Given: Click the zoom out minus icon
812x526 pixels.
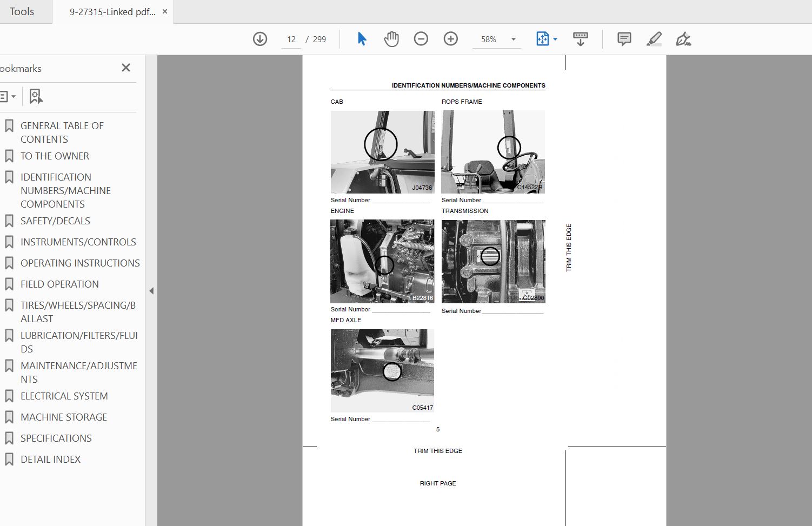Looking at the screenshot, I should click(421, 39).
